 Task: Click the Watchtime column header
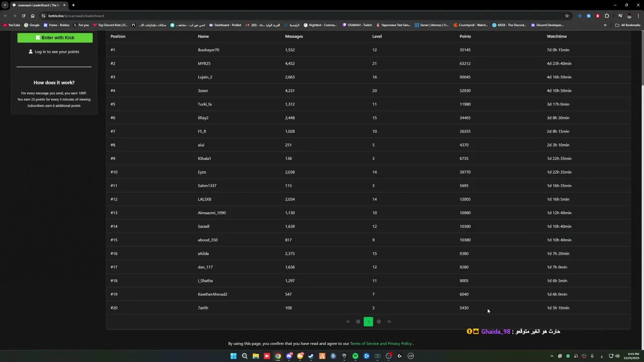pos(556,36)
